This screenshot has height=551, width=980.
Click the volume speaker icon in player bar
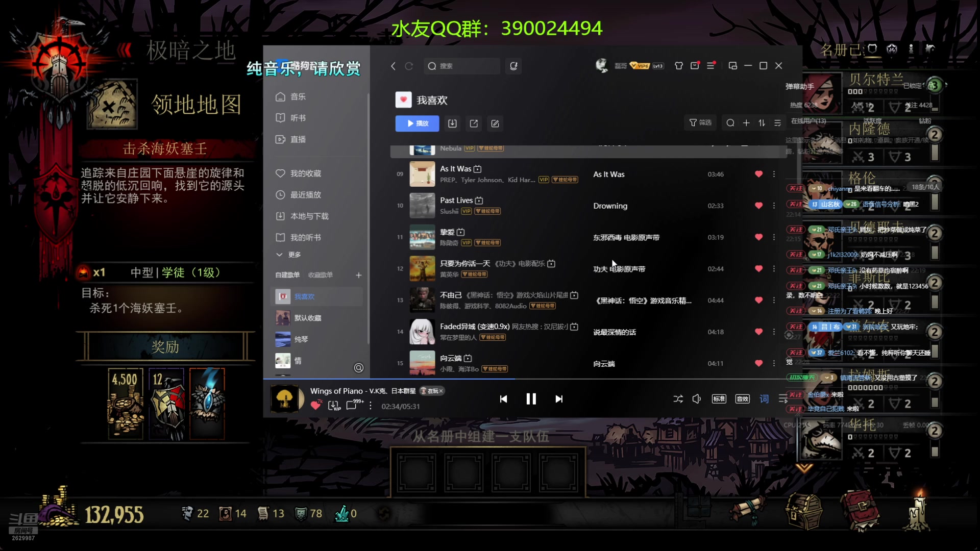697,399
